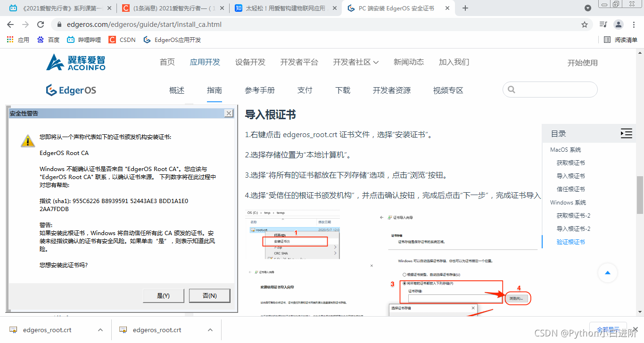Open the 哔哩哔哩 bookmark

[x=84, y=40]
